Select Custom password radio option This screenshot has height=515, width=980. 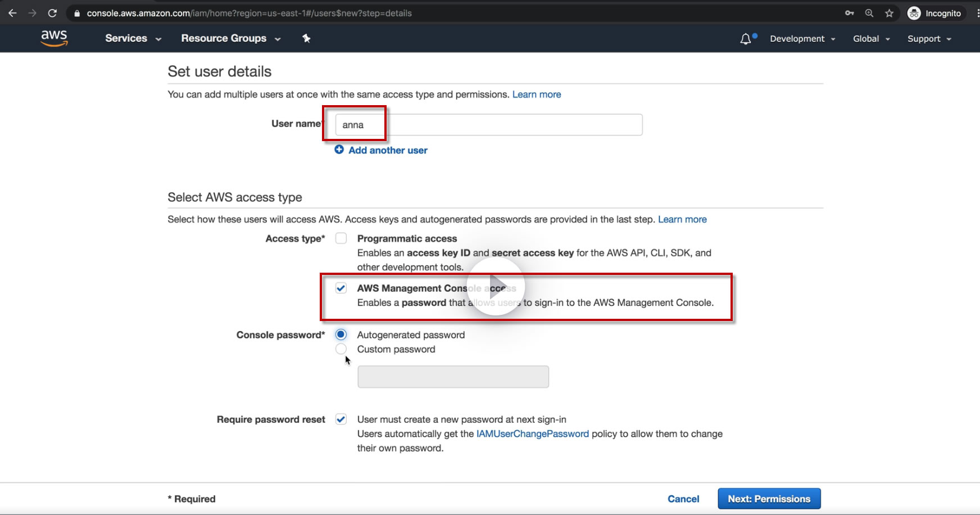coord(341,349)
